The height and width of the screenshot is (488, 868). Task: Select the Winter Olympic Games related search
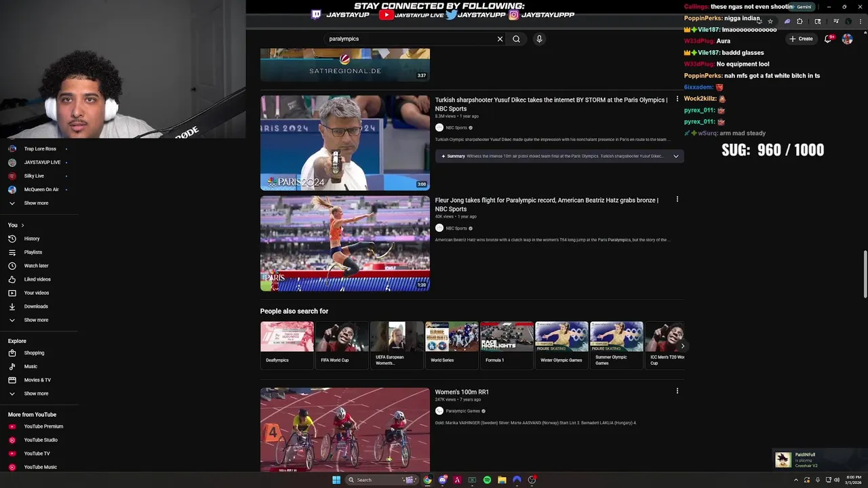coord(561,345)
